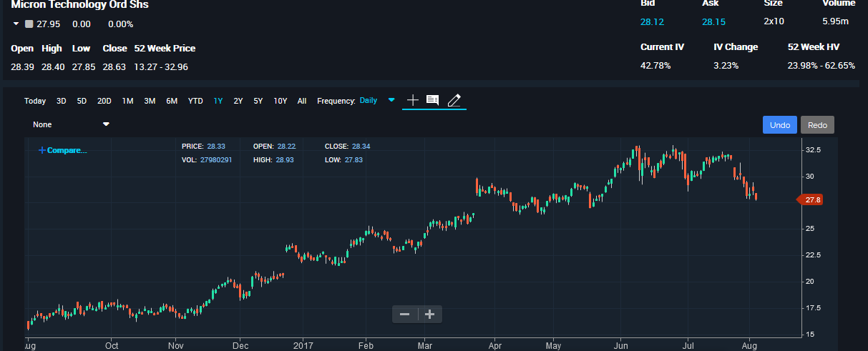This screenshot has width=868, height=351.
Task: Zoom in chart with plus button
Action: point(430,314)
